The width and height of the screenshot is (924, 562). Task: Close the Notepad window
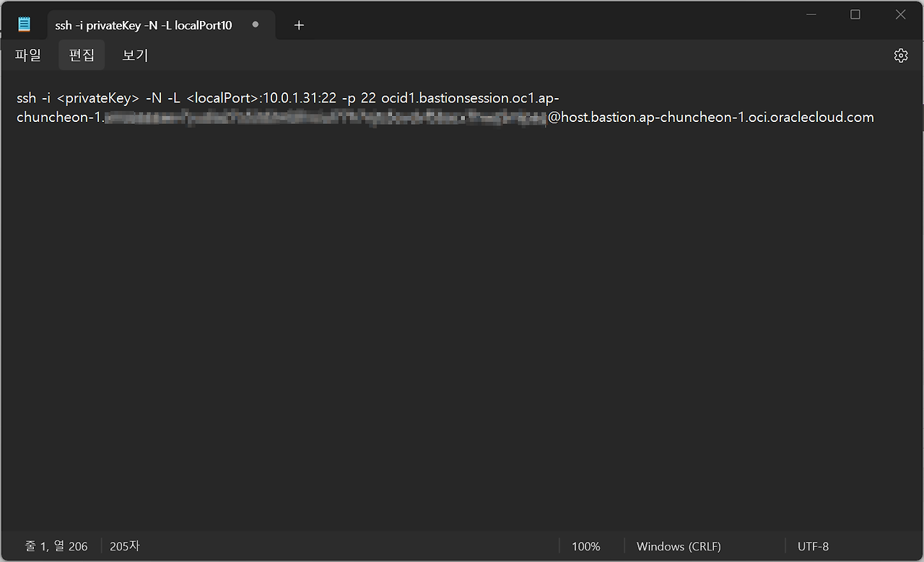pyautogui.click(x=900, y=15)
